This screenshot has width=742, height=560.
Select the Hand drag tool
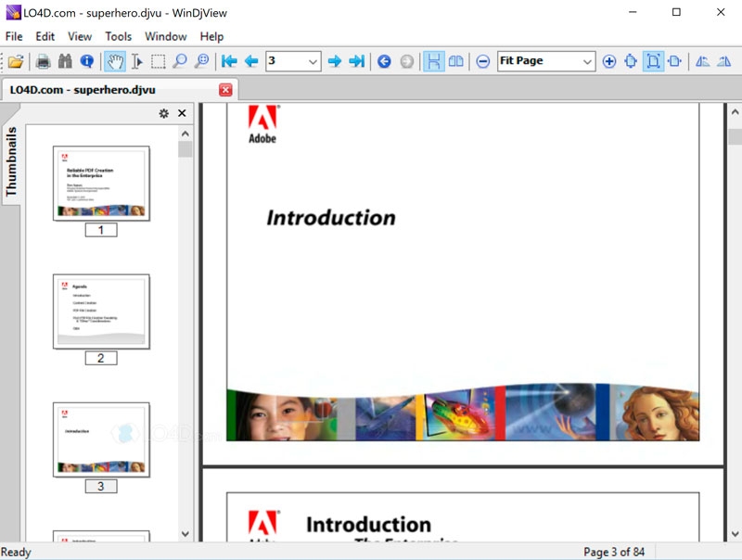point(115,61)
